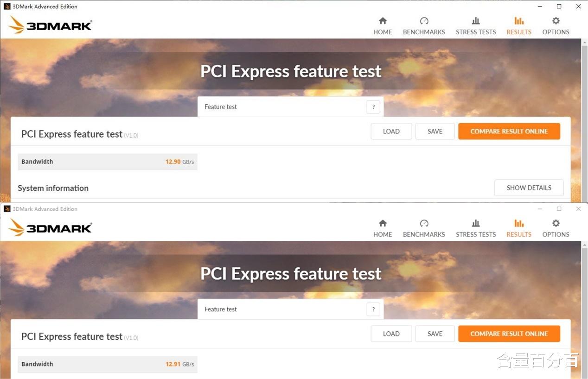
Task: Click Benchmarks gauge icon in bottom window
Action: click(x=424, y=224)
